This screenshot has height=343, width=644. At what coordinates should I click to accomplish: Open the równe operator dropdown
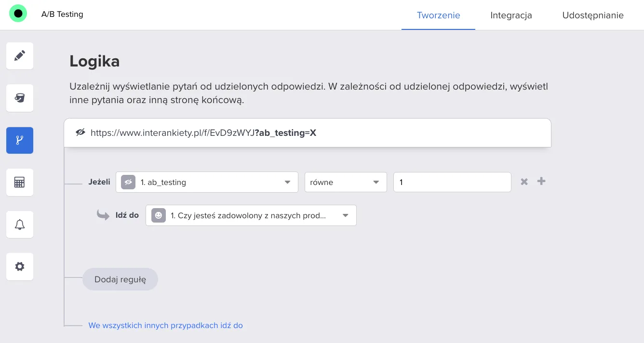(x=346, y=182)
